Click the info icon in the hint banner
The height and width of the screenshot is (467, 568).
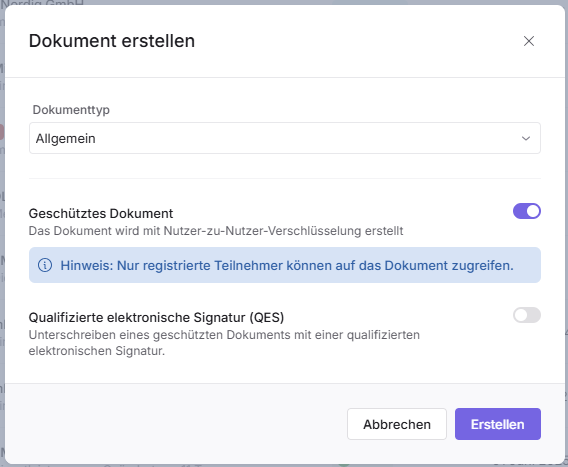coord(45,265)
